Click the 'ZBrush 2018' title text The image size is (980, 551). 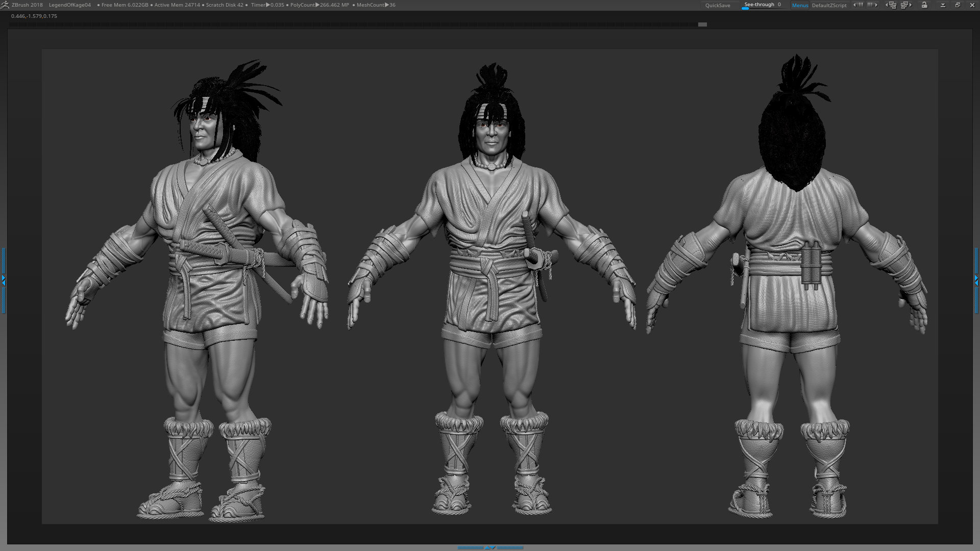coord(27,5)
